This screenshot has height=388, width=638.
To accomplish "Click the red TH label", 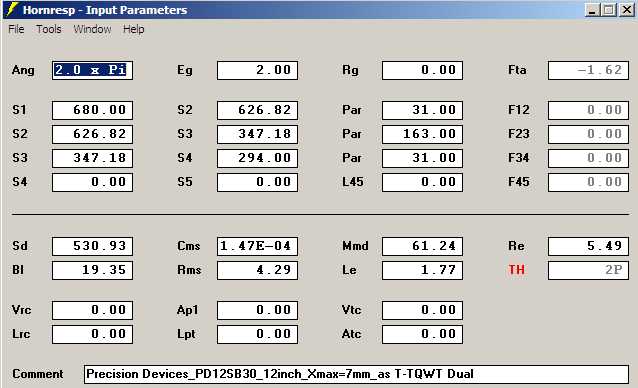I will point(516,270).
